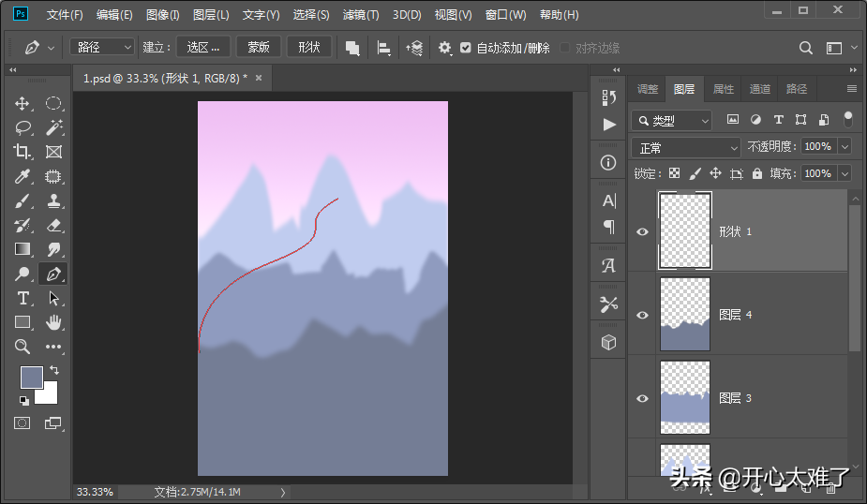Select the Eraser tool

click(53, 225)
